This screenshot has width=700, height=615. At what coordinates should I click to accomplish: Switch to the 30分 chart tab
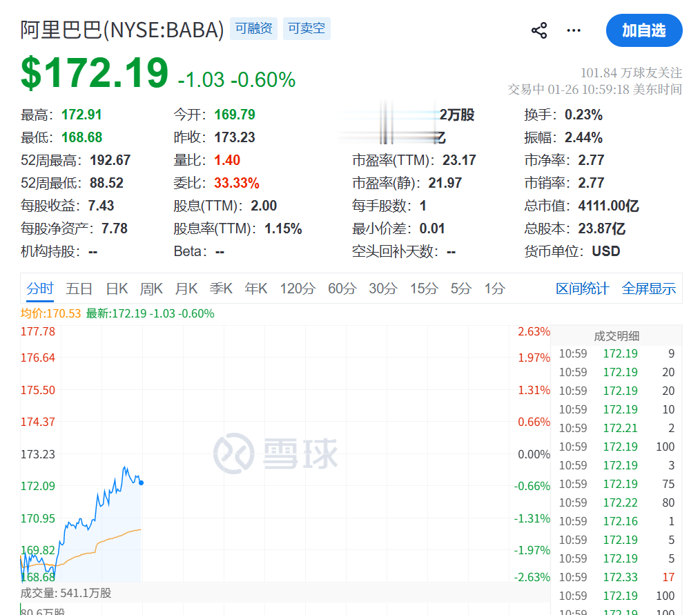(383, 289)
